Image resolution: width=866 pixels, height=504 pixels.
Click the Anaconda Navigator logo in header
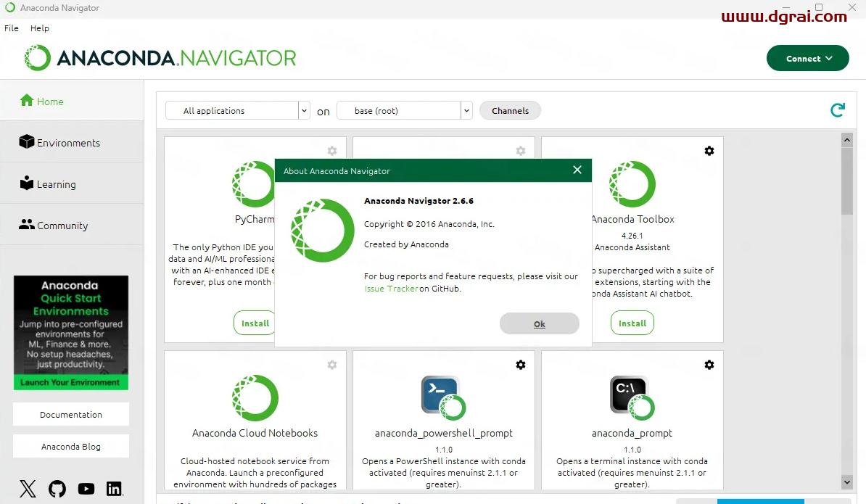coord(160,58)
